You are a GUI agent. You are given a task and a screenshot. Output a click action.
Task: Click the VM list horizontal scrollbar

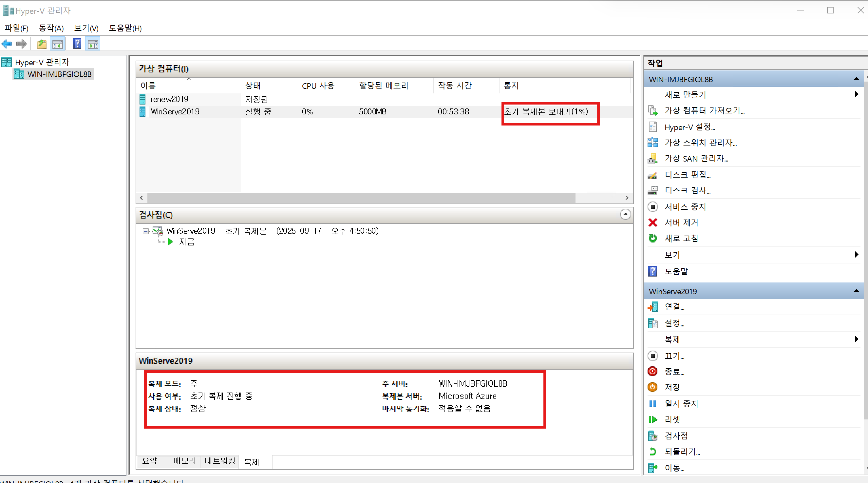pyautogui.click(x=361, y=198)
